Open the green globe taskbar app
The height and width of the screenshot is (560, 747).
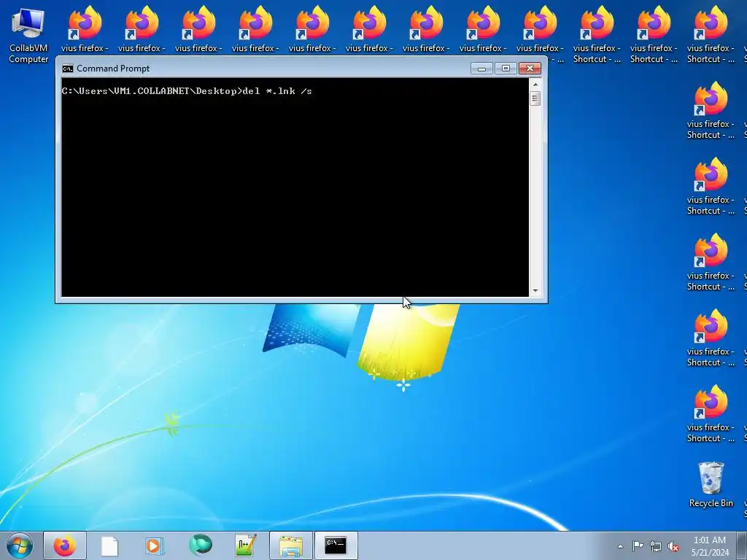click(x=200, y=545)
